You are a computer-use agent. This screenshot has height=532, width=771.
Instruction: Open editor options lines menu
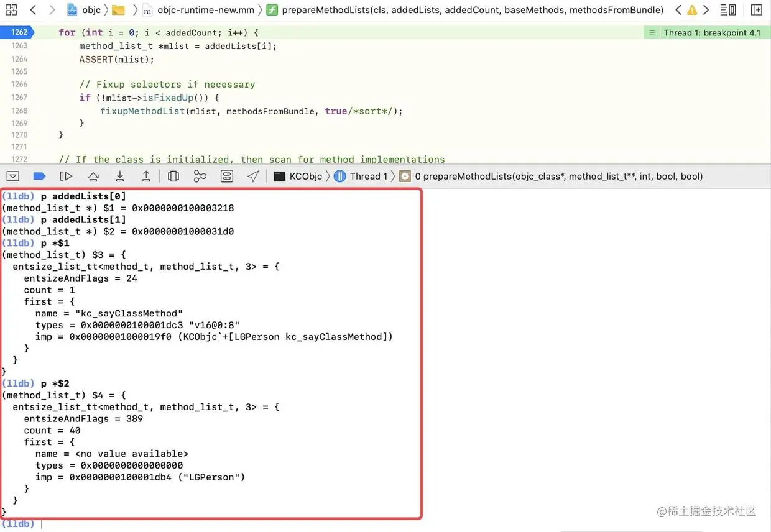pyautogui.click(x=727, y=10)
